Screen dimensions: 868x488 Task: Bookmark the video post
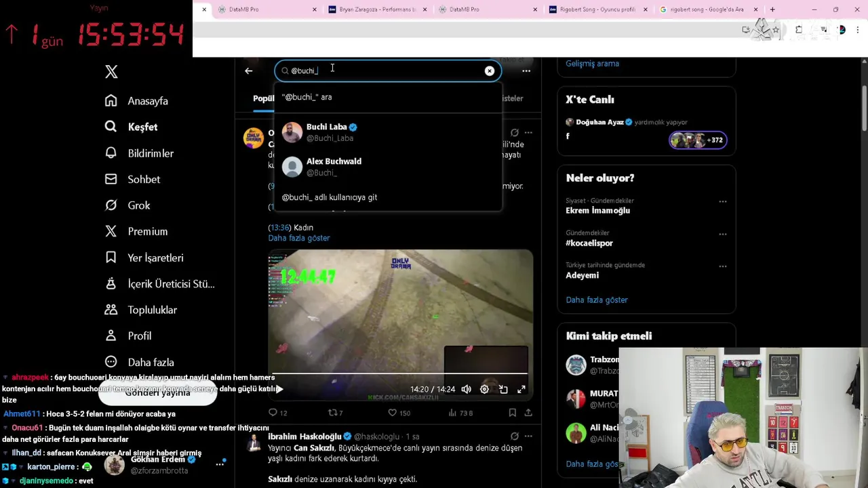coord(513,413)
